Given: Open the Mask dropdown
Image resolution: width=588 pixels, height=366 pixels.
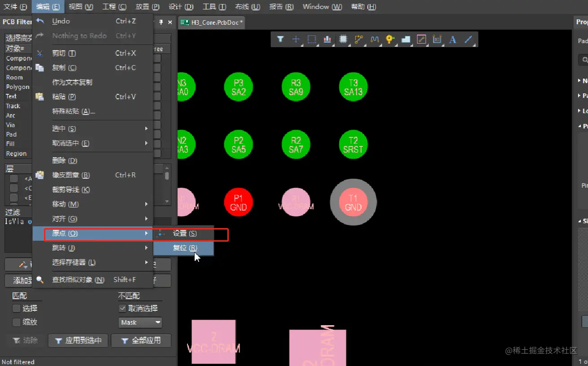Looking at the screenshot, I should click(140, 322).
